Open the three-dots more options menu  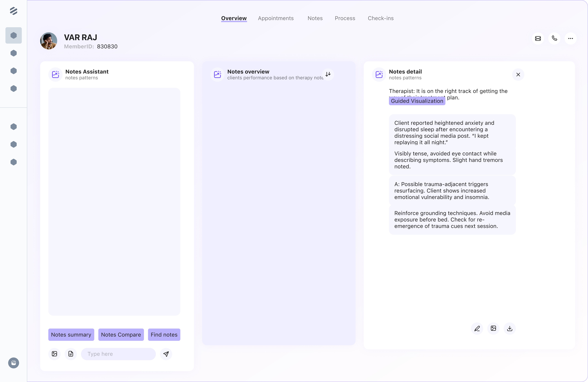(570, 39)
